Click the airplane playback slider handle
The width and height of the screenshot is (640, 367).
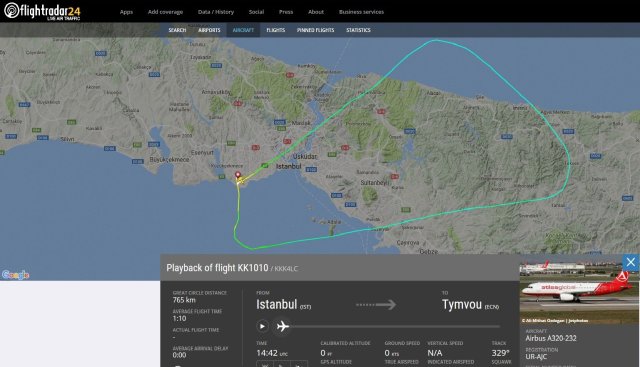click(x=282, y=326)
